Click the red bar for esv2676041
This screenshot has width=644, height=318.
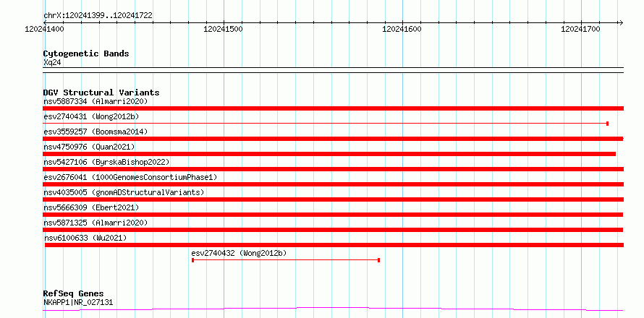pyautogui.click(x=334, y=184)
